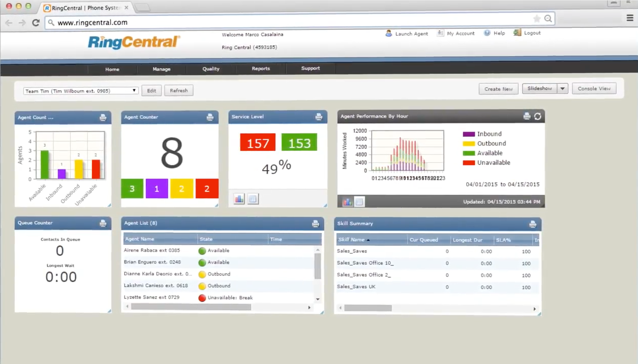Print the Agent Performance By Hour widget
Image resolution: width=638 pixels, height=364 pixels.
click(527, 116)
